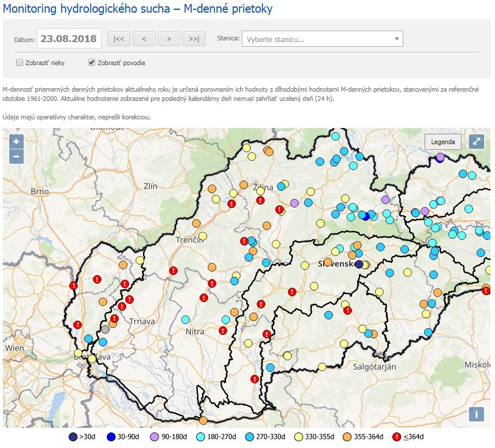Click the purple 90-180d legend swatch
Image resolution: width=495 pixels, height=448 pixels.
(x=154, y=436)
